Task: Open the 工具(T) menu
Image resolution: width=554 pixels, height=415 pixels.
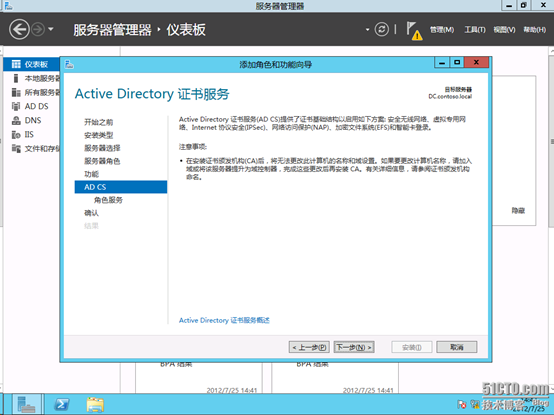Action: click(475, 30)
